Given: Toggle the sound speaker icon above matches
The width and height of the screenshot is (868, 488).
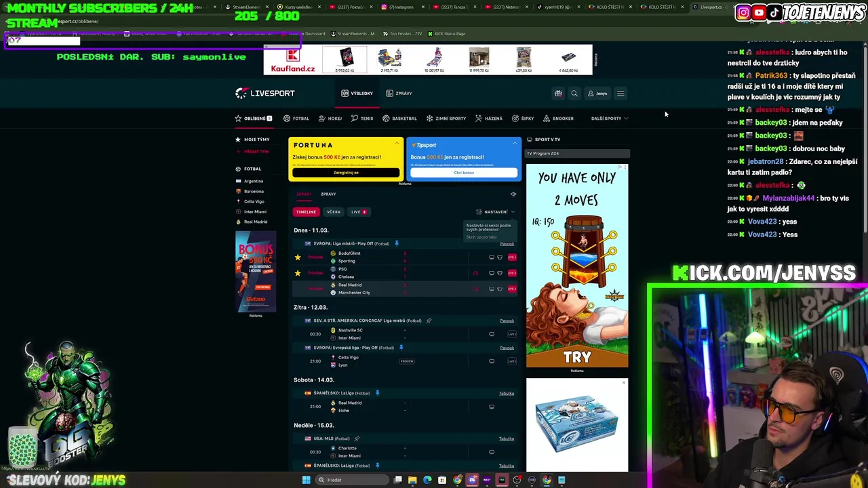Looking at the screenshot, I should (513, 195).
